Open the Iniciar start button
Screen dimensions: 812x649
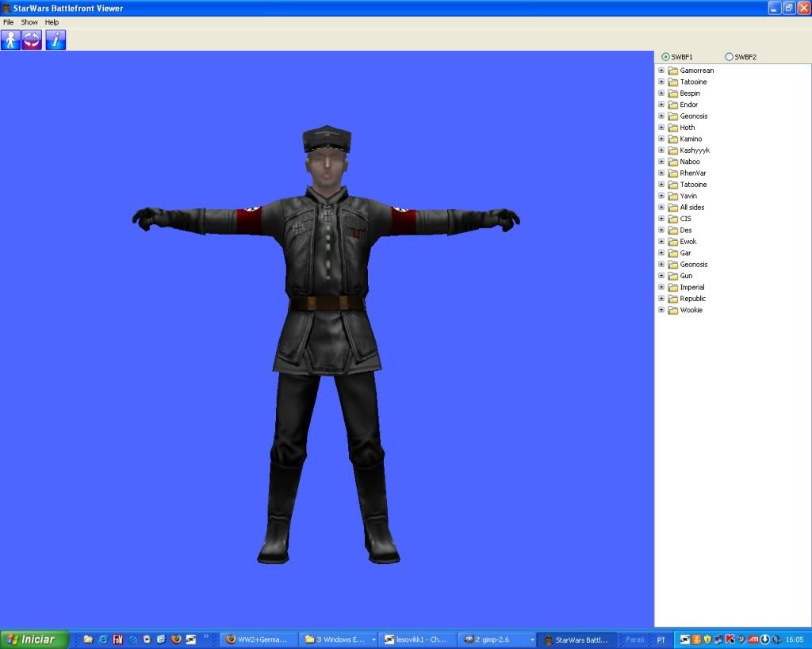point(34,639)
